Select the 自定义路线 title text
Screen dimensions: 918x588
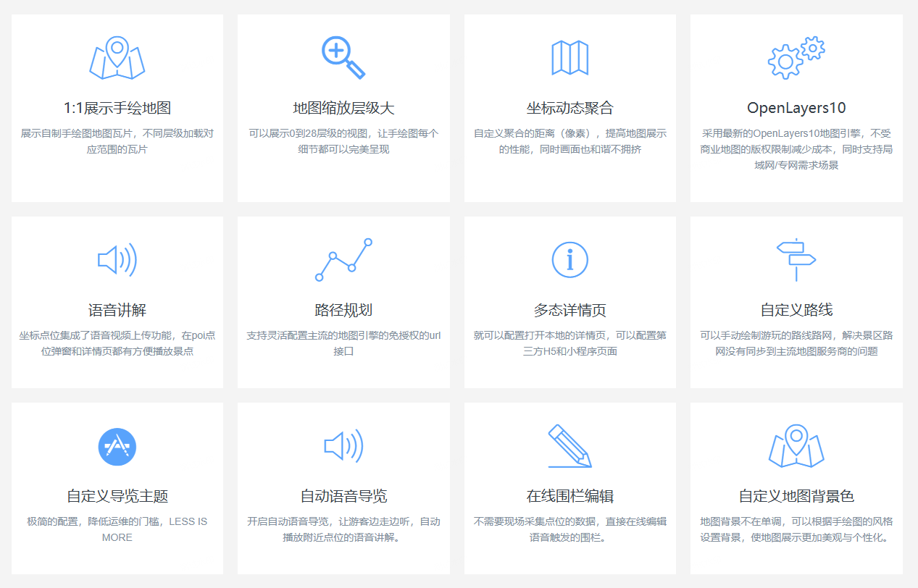pyautogui.click(x=796, y=311)
